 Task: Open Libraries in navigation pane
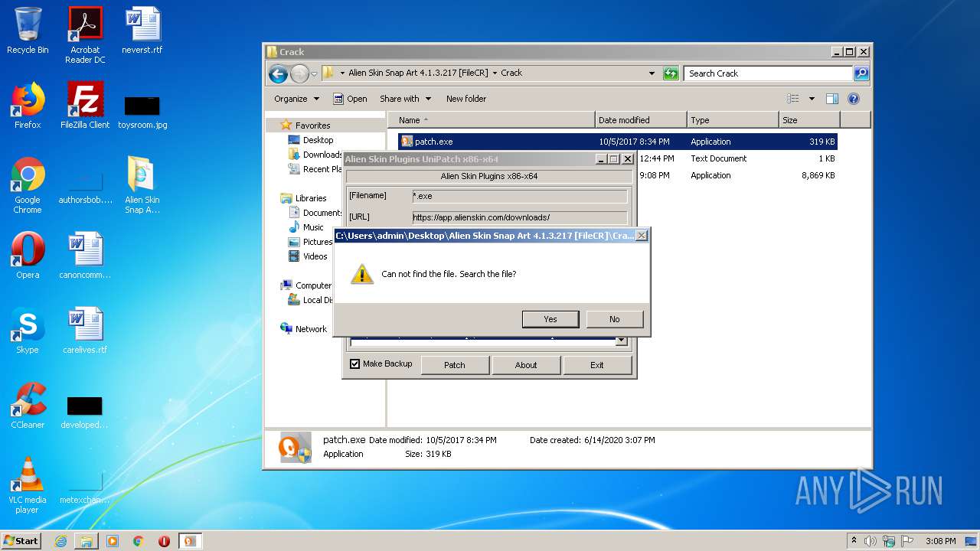[311, 198]
